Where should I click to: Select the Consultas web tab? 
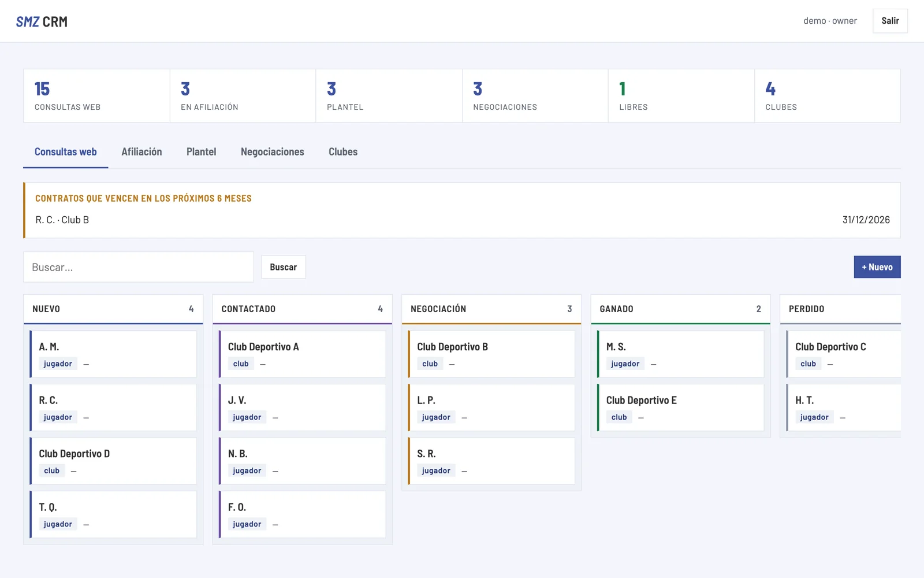pyautogui.click(x=66, y=152)
